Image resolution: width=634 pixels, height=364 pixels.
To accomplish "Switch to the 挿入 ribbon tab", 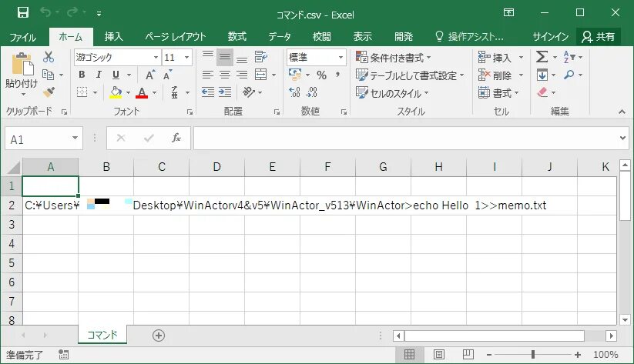I will [x=113, y=37].
